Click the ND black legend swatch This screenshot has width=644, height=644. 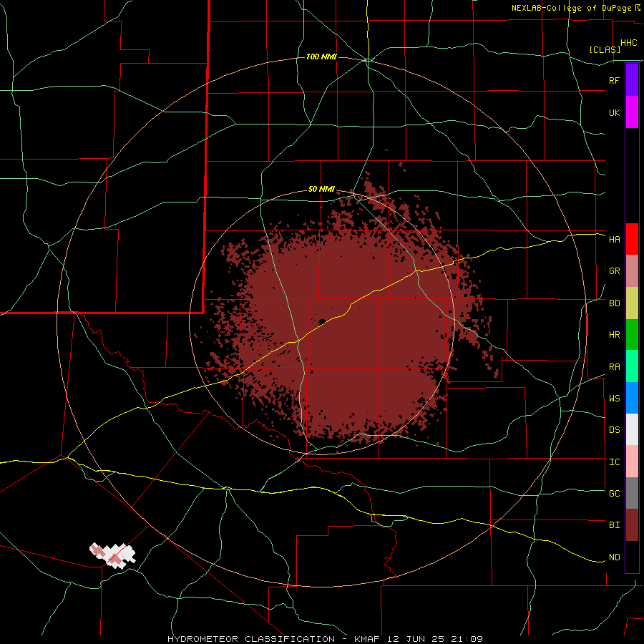pos(632,557)
